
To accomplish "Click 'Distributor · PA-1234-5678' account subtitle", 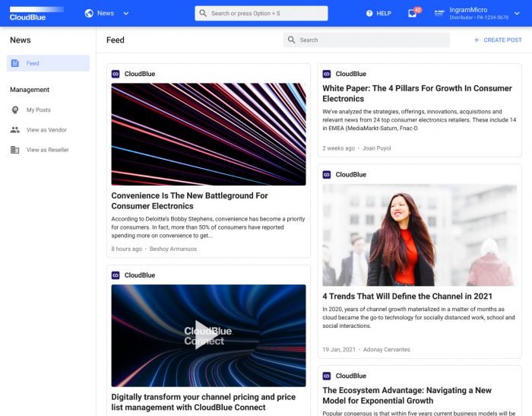I will [479, 17].
